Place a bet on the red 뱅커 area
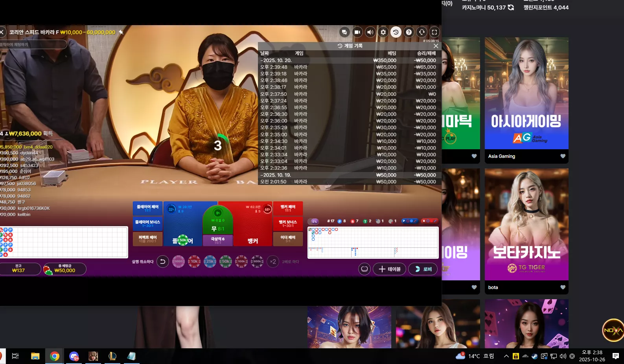This screenshot has width=624, height=364. 253,225
